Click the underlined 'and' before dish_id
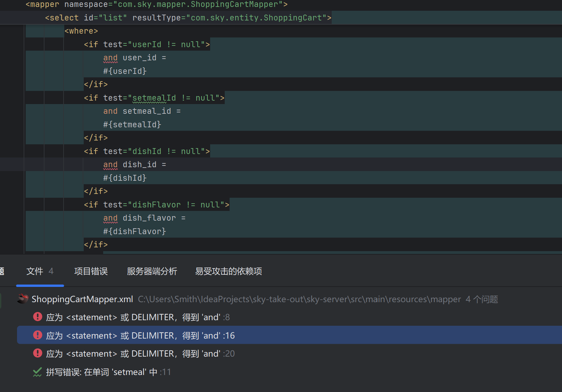 [110, 164]
